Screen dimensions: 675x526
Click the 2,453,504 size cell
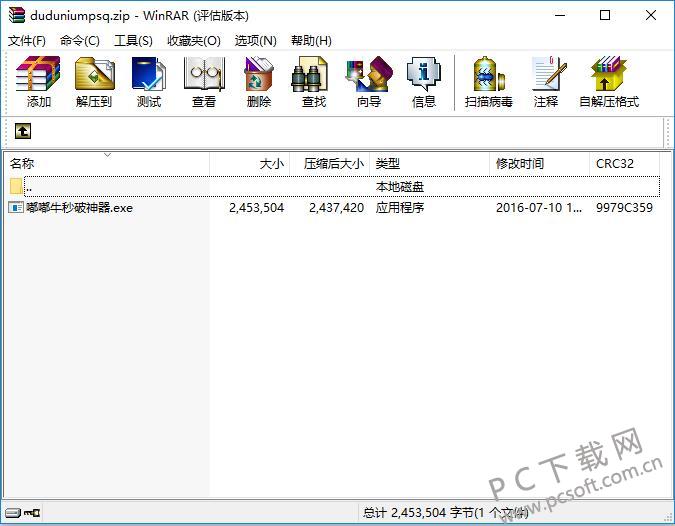257,208
